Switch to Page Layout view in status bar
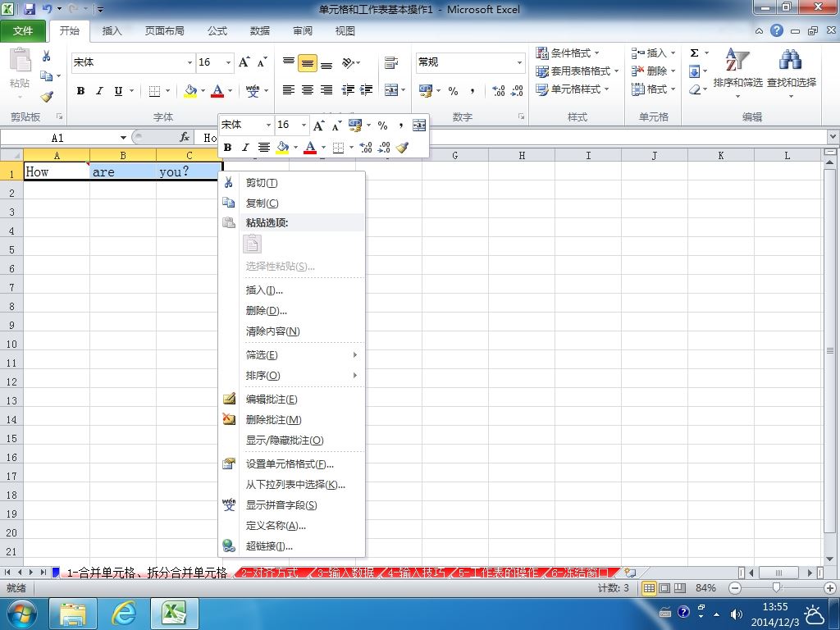This screenshot has height=630, width=840. (x=664, y=588)
